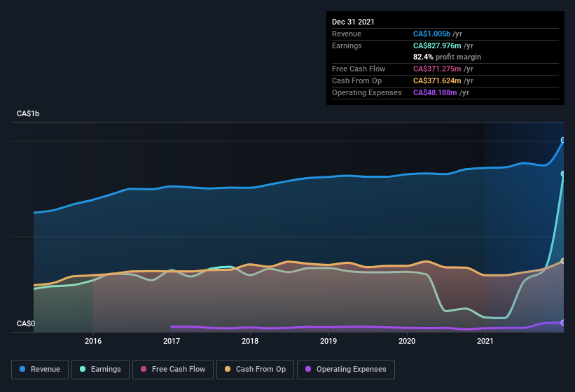575x392 pixels.
Task: Click the 2017 x-axis label
Action: point(172,341)
